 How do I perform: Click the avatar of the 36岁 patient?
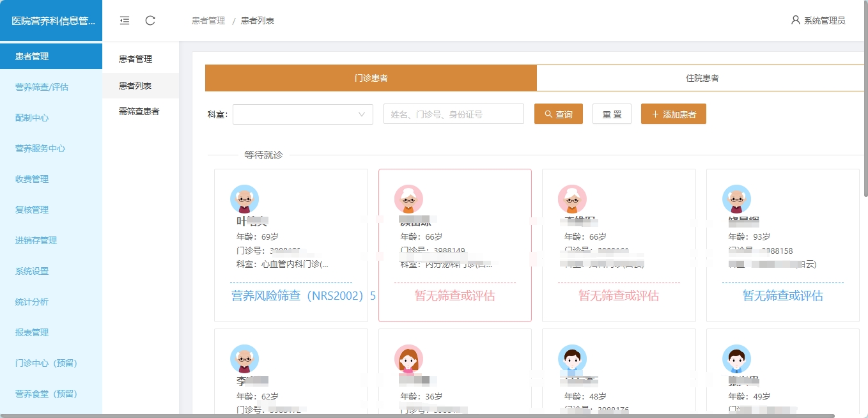click(408, 359)
